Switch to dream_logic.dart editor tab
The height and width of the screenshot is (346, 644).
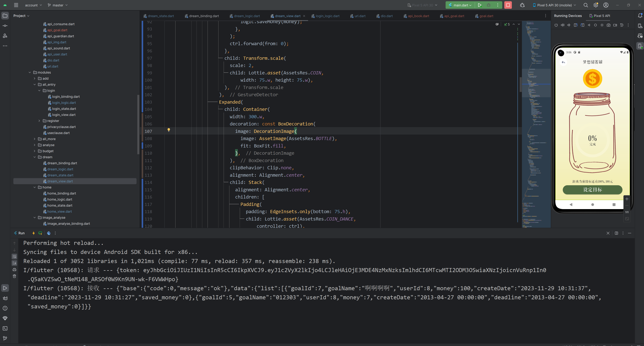[247, 16]
